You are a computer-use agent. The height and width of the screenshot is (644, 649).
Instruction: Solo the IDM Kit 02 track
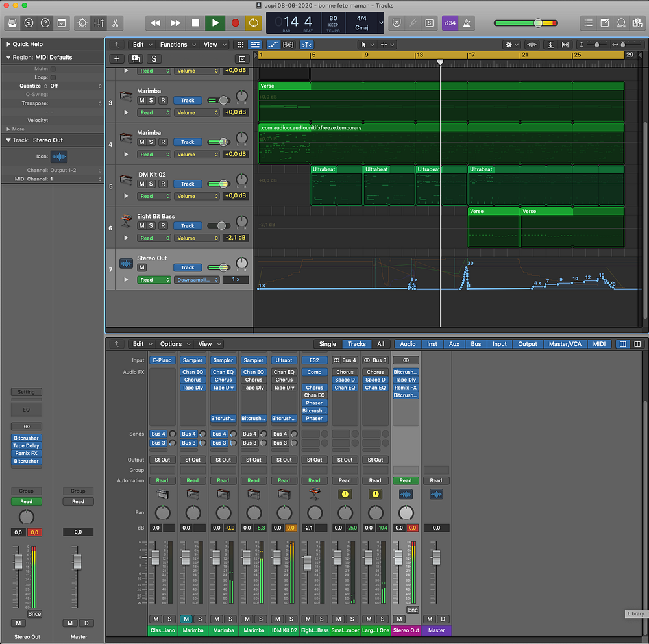tap(151, 184)
